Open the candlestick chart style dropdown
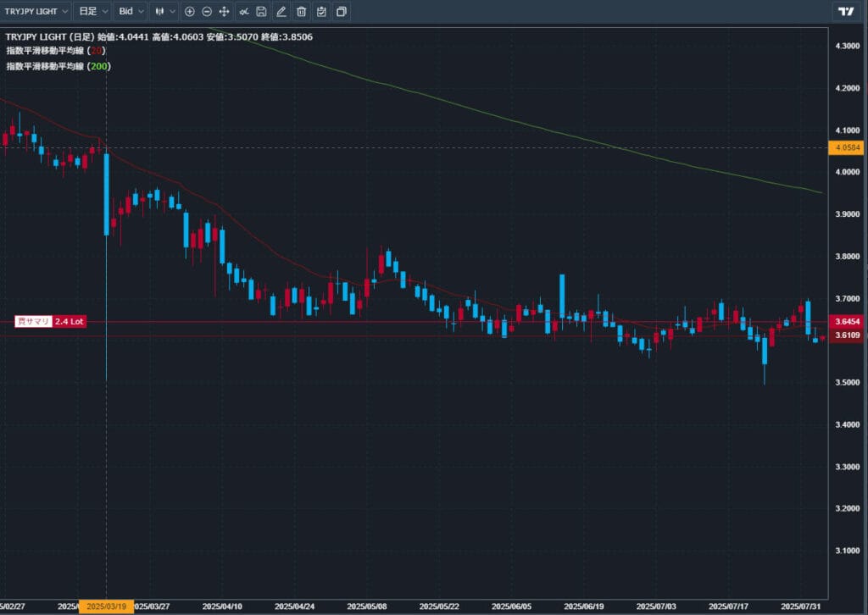Viewport: 868px width, 615px height. point(164,11)
